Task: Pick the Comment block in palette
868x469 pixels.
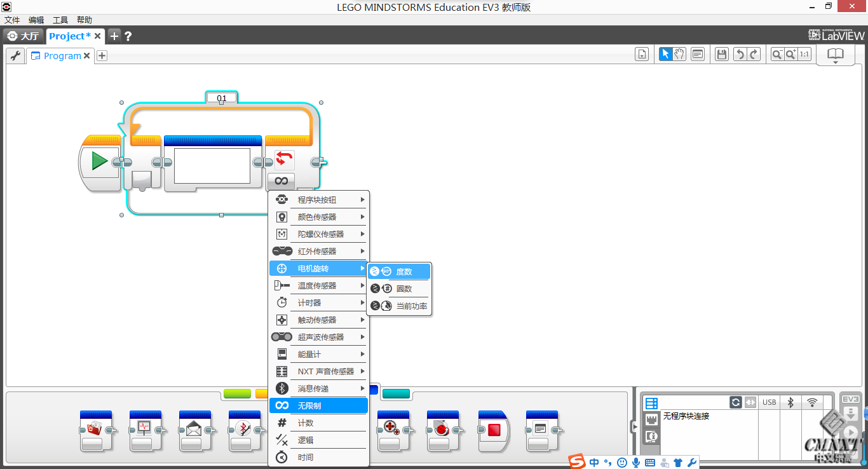Action: click(542, 431)
